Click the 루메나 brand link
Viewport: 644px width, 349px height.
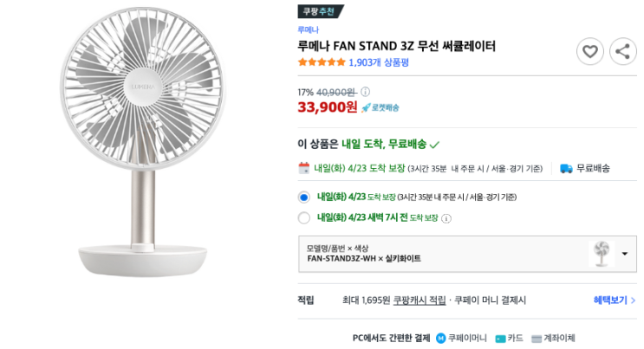coord(308,29)
